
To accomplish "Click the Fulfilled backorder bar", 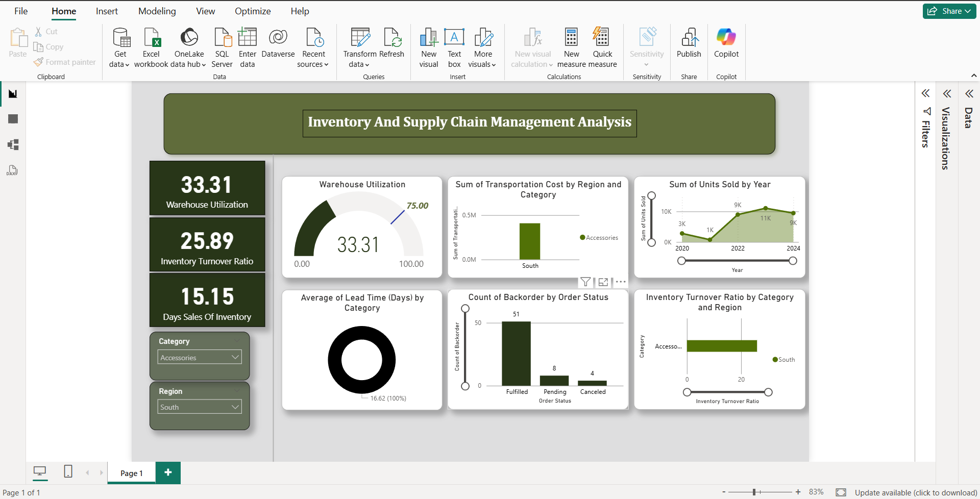I will 516,353.
